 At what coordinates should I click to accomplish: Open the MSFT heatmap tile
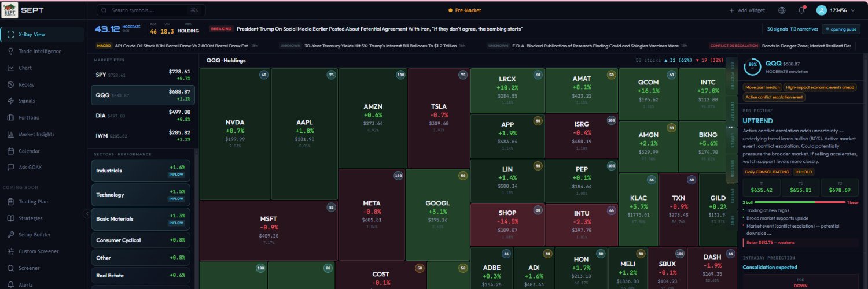pos(269,230)
